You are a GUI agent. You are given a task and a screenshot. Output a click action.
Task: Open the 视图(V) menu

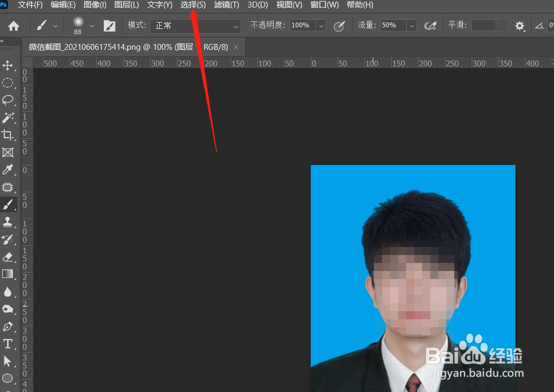tap(289, 5)
